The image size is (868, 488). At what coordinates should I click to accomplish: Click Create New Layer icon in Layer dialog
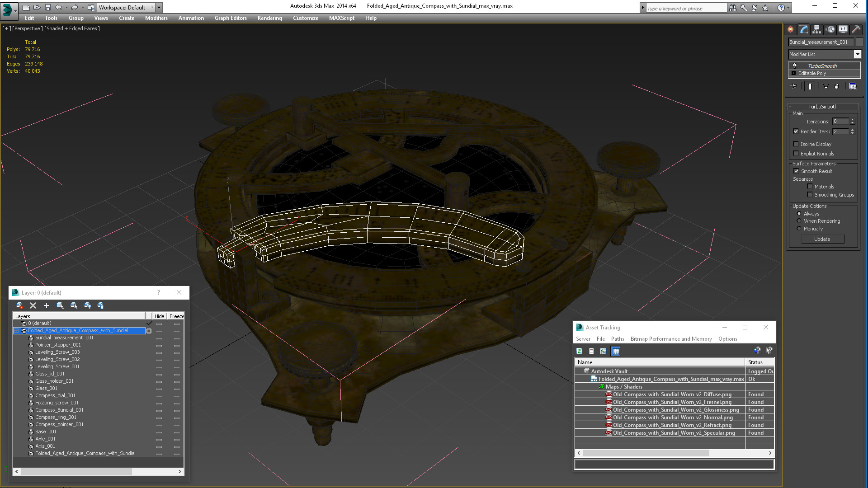pos(19,305)
